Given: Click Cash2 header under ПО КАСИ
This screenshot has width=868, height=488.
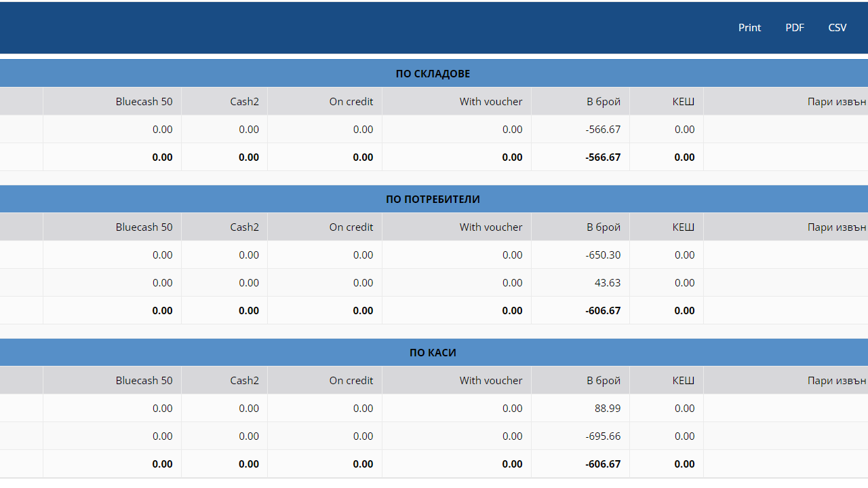Looking at the screenshot, I should pos(244,381).
